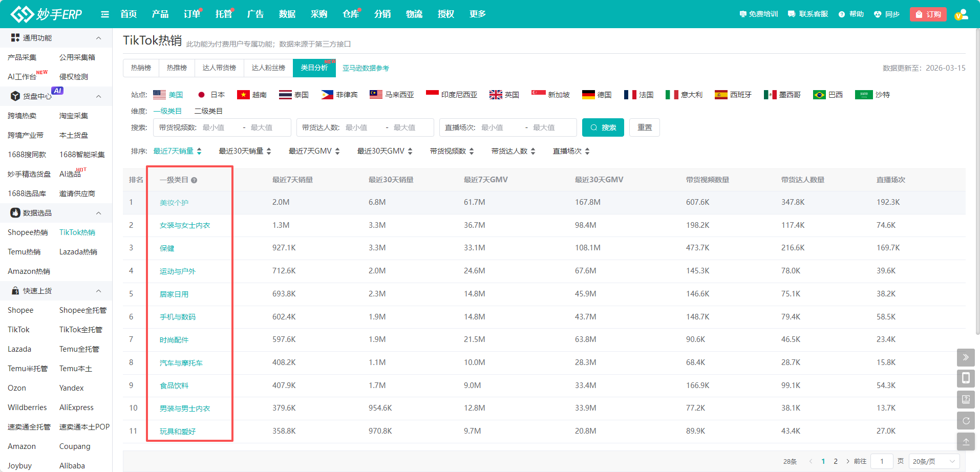Open the 订单 top menu
The image size is (980, 472).
point(191,14)
